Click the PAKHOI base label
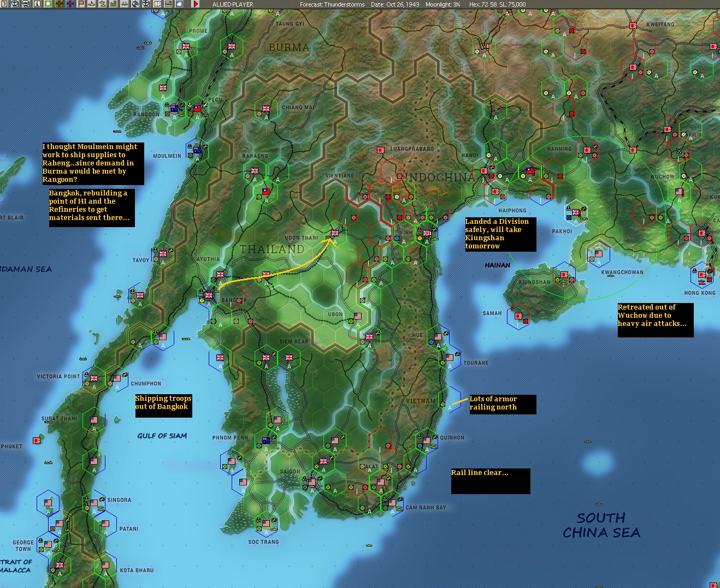This screenshot has height=588, width=720. (x=562, y=231)
